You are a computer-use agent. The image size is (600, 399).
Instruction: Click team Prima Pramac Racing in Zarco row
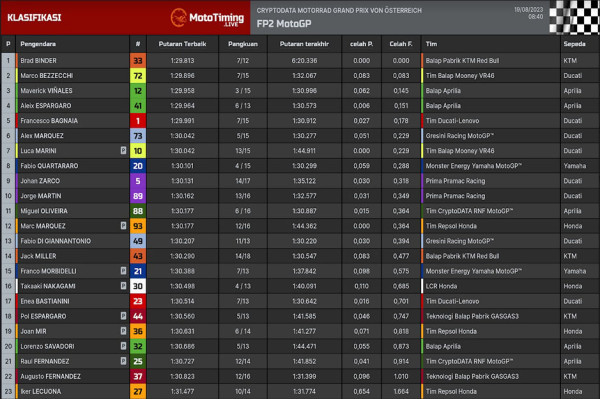coord(455,181)
